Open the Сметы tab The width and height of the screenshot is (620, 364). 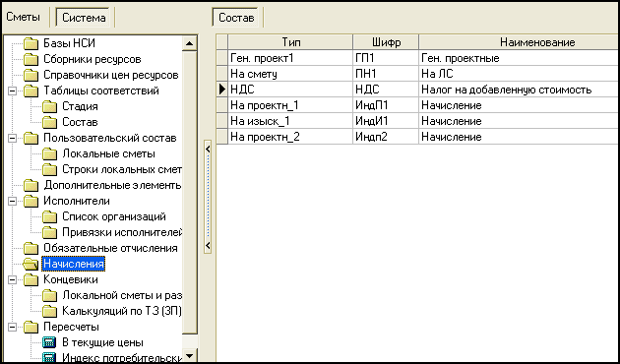point(24,18)
